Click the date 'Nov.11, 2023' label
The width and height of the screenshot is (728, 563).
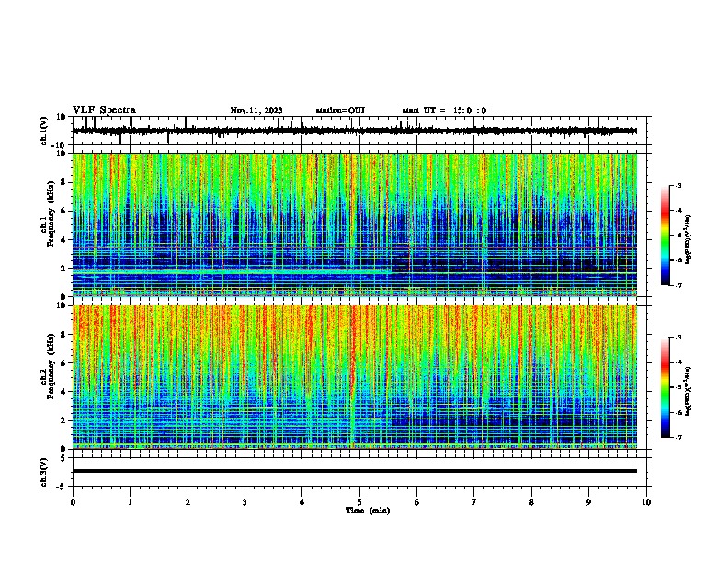(256, 110)
